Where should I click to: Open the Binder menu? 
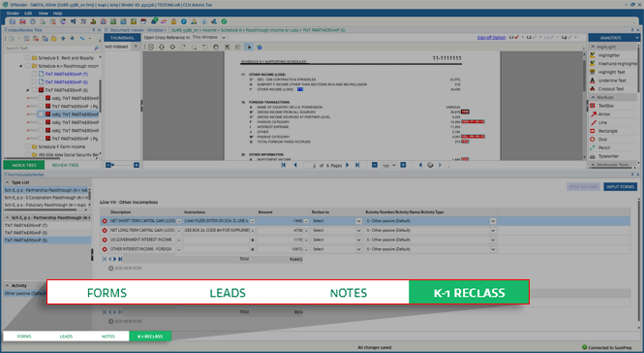click(13, 14)
